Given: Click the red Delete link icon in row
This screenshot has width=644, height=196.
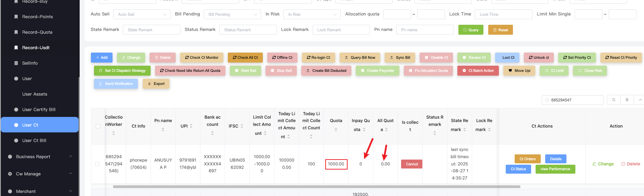Looking at the screenshot, I should [623, 164].
